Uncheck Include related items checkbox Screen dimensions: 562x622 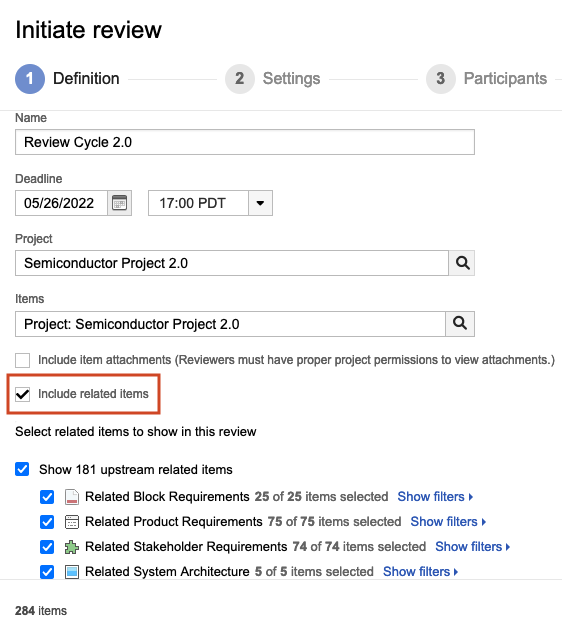(23, 394)
